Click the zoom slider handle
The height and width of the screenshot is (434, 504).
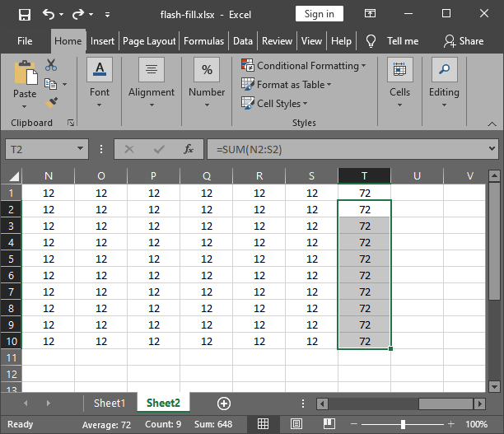point(403,424)
